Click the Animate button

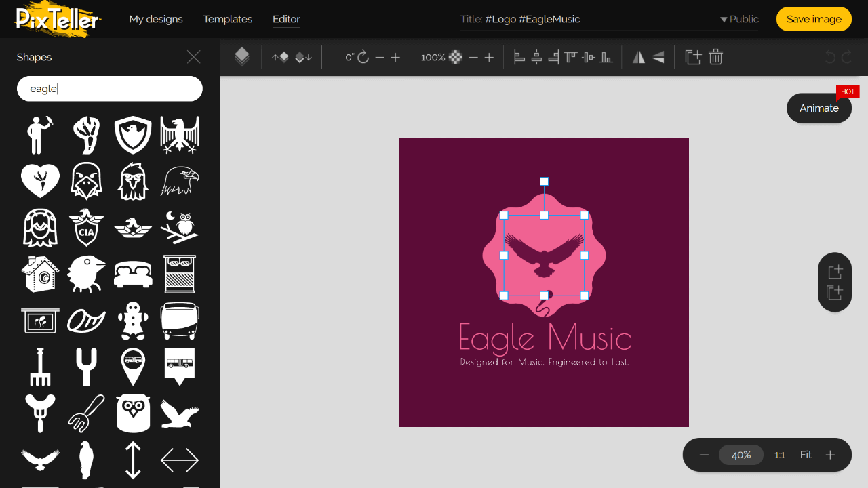pos(818,108)
